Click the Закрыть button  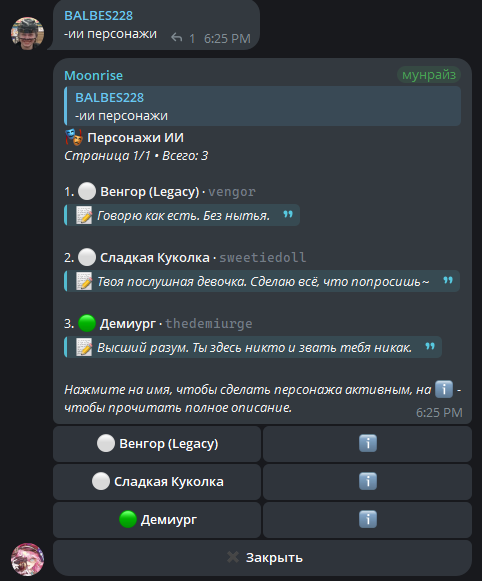coord(262,558)
